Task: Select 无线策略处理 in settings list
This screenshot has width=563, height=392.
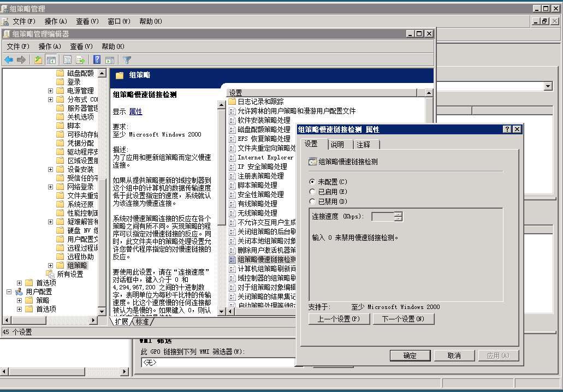Action: click(257, 213)
